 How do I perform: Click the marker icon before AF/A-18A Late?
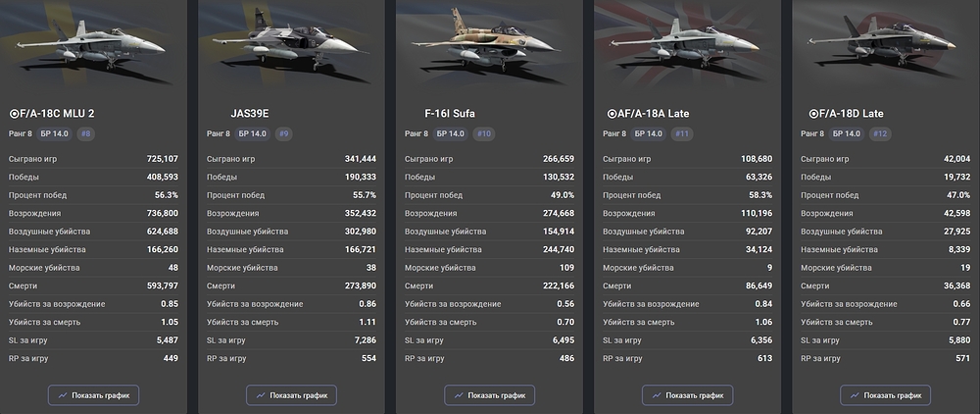(x=609, y=113)
